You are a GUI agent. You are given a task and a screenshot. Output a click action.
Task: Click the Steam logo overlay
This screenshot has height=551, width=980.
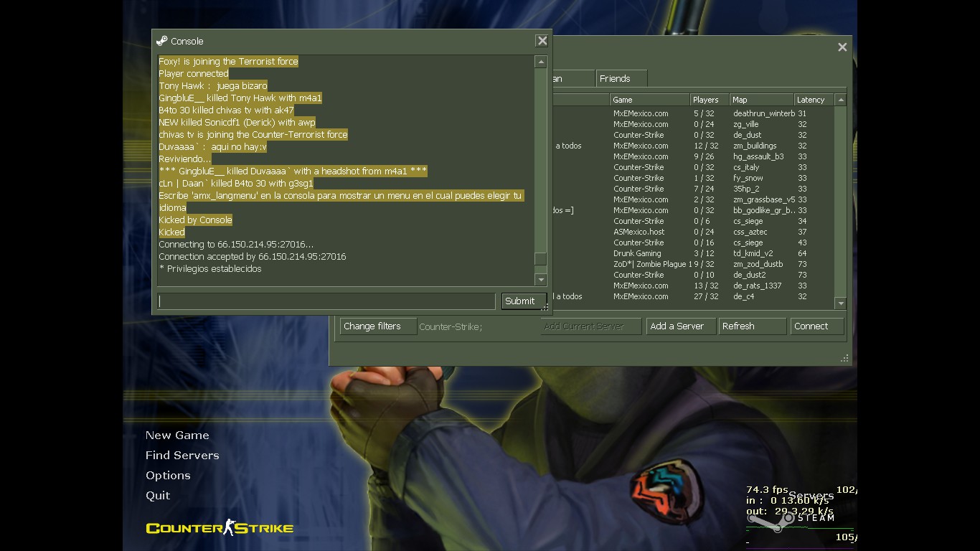coord(789,518)
